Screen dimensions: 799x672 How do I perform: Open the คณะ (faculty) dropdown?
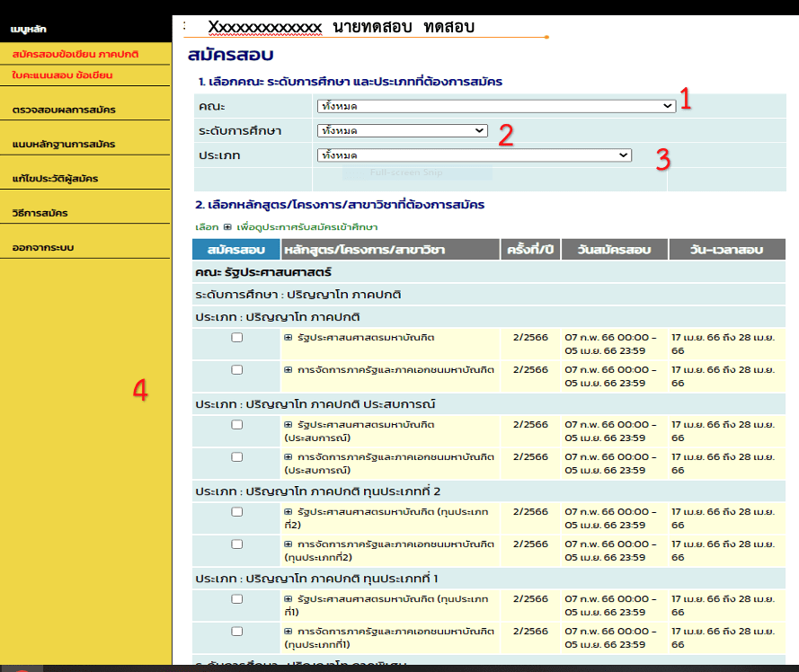coord(494,105)
